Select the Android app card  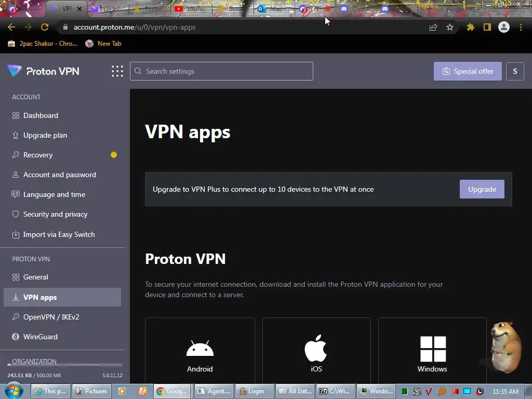tap(200, 351)
